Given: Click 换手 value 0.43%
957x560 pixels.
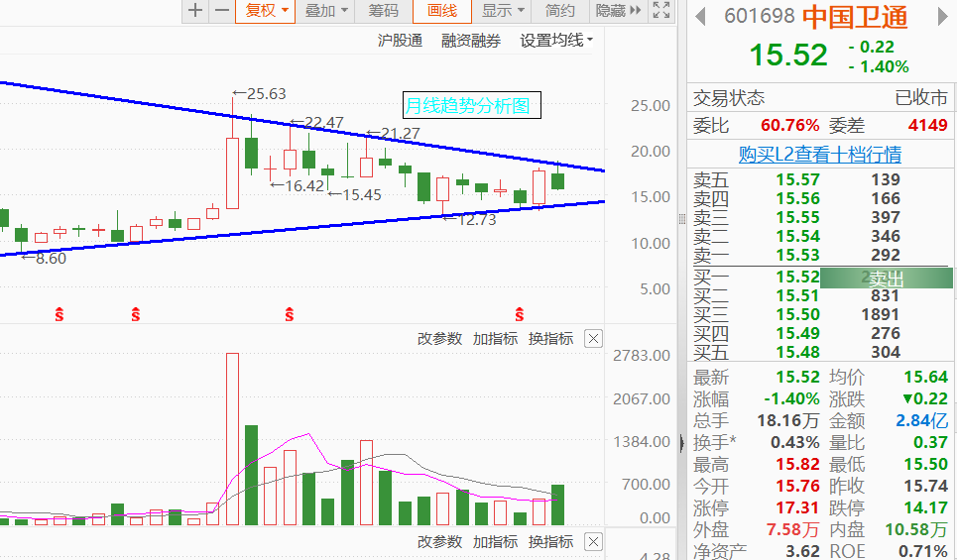Looking at the screenshot, I should [794, 443].
